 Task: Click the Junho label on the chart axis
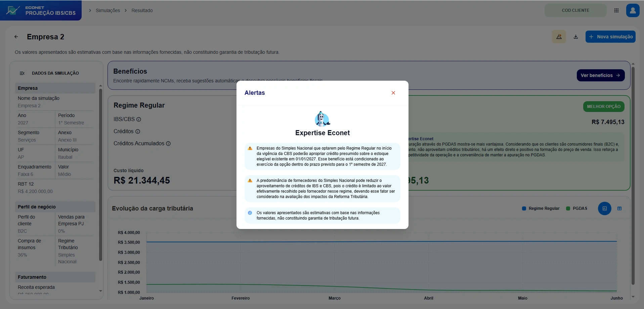click(617, 298)
